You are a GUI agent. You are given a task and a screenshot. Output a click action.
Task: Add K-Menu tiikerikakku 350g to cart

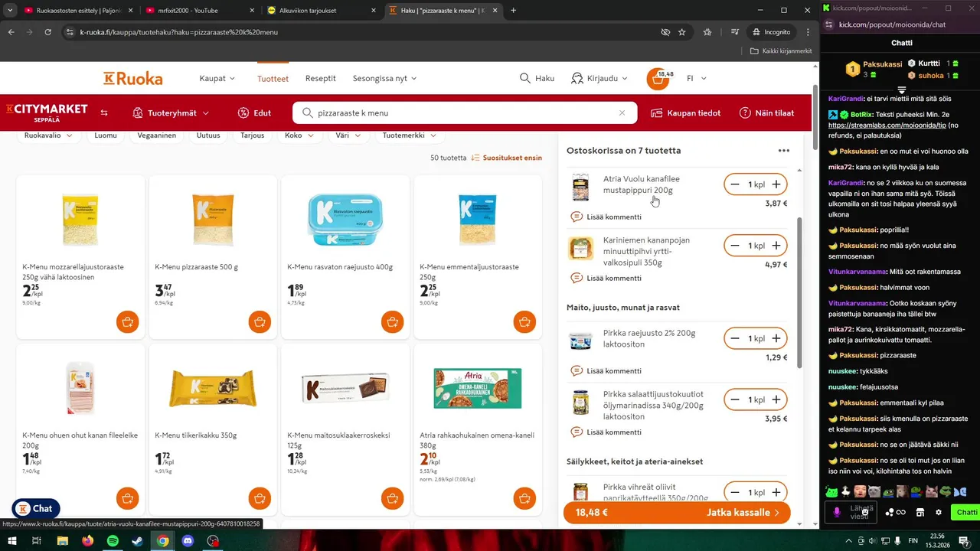point(260,498)
